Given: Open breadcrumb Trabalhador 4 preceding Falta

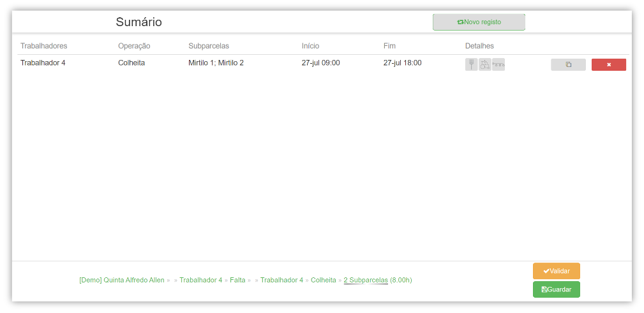Looking at the screenshot, I should click(x=201, y=280).
